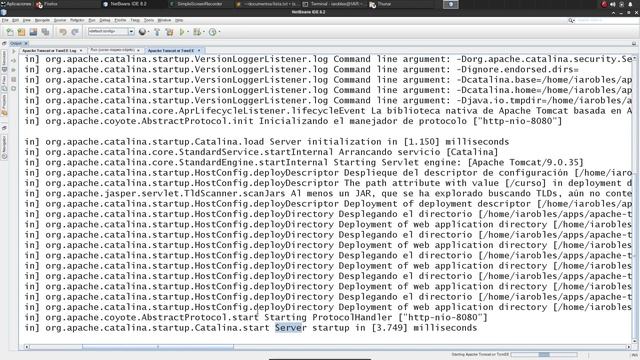
Task: Close the active Apache Tomcat tab
Action: point(199,51)
